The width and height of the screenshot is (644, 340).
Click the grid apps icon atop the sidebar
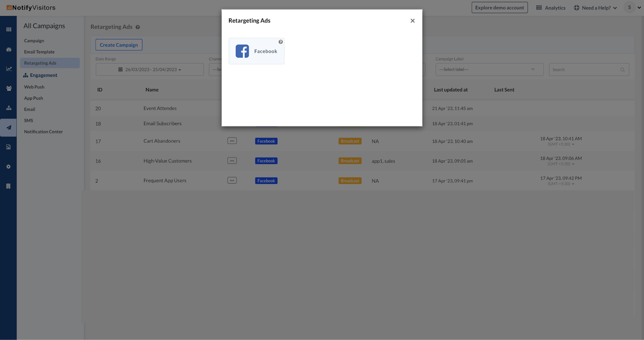(8, 29)
